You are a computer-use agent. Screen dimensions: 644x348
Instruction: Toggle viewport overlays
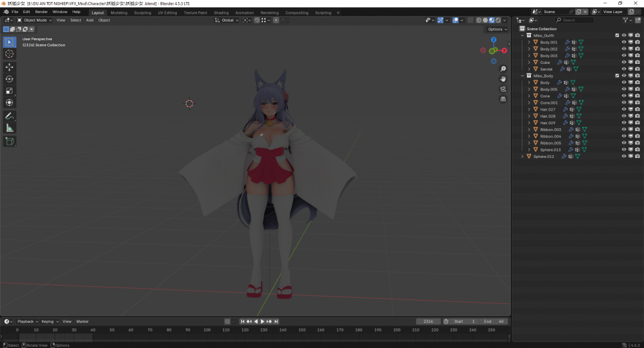(455, 20)
